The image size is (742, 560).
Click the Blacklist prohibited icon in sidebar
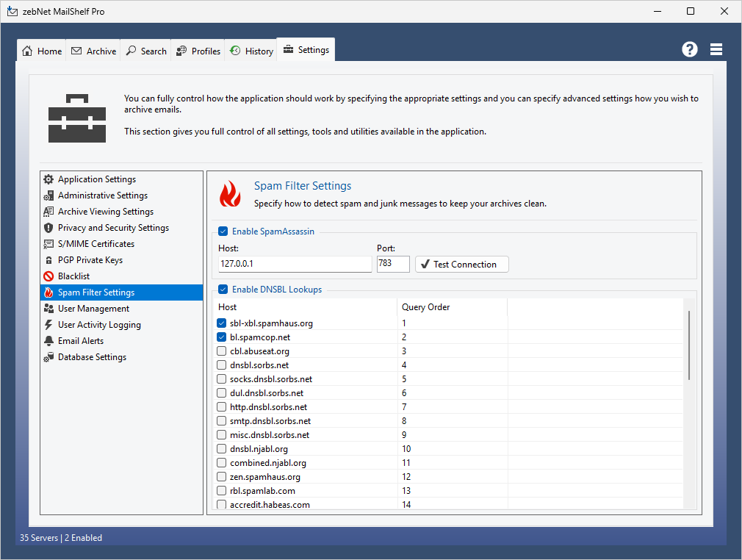pyautogui.click(x=48, y=276)
